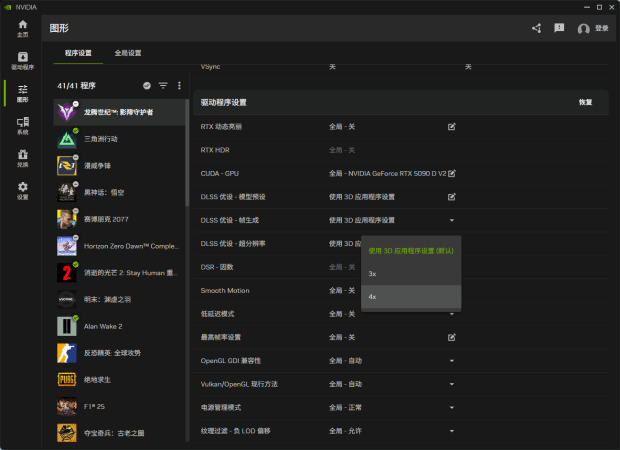The height and width of the screenshot is (450, 620).
Task: Expand Vulkan/OpenGL 现行方法 dropdown arrow
Action: click(452, 384)
